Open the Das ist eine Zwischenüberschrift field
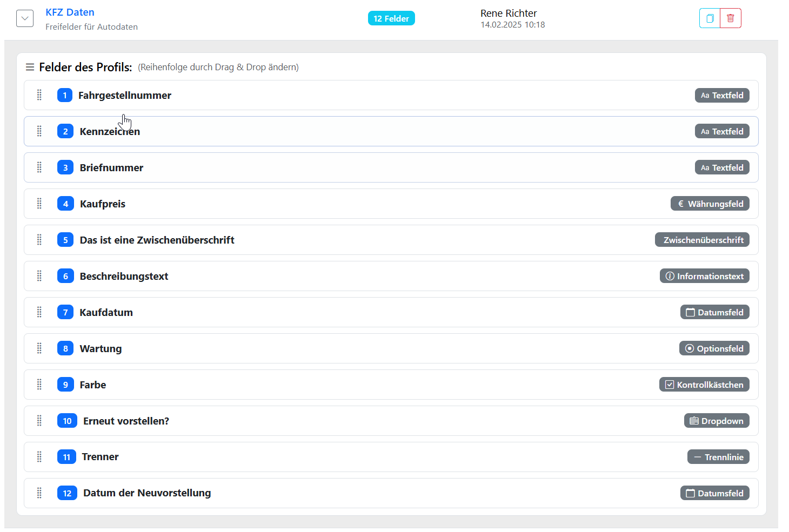The image size is (789, 532). [x=157, y=240]
